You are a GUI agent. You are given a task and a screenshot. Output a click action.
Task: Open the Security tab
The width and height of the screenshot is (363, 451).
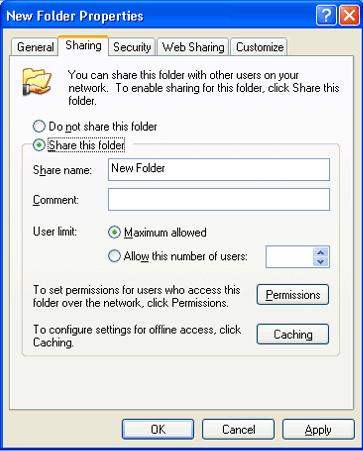[x=132, y=47]
